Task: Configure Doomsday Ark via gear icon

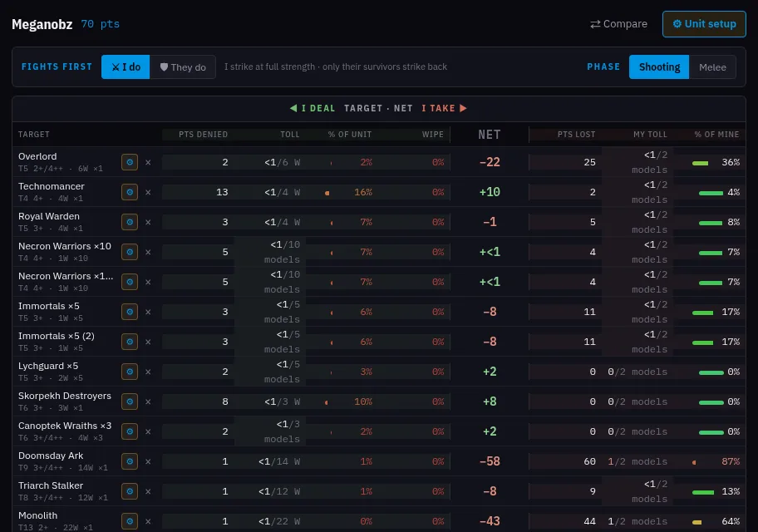Action: (x=130, y=462)
